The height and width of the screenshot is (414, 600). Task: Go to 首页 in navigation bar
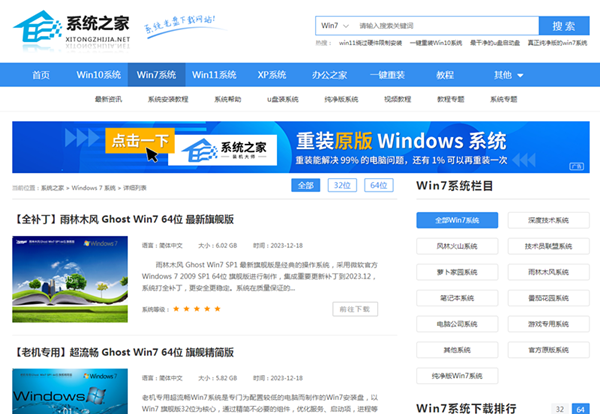coord(41,75)
